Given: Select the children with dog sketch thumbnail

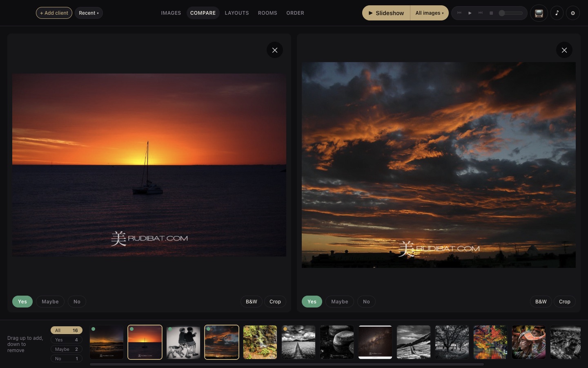Looking at the screenshot, I should [x=183, y=342].
